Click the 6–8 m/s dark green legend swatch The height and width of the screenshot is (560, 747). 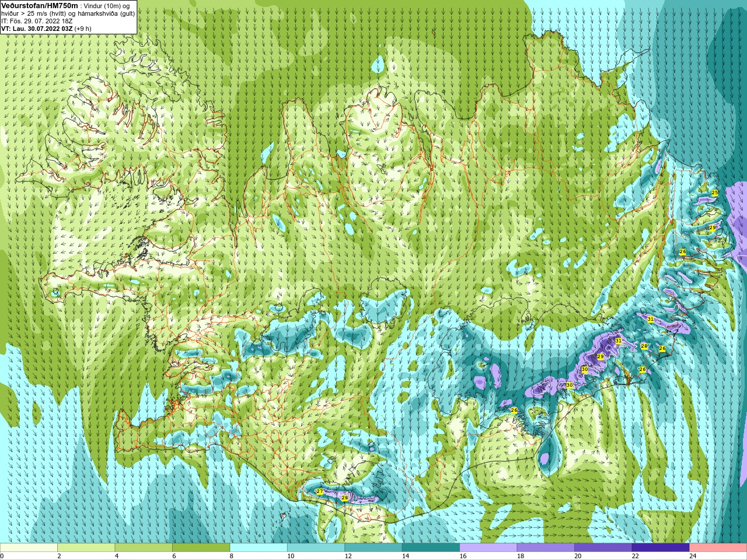tap(201, 548)
